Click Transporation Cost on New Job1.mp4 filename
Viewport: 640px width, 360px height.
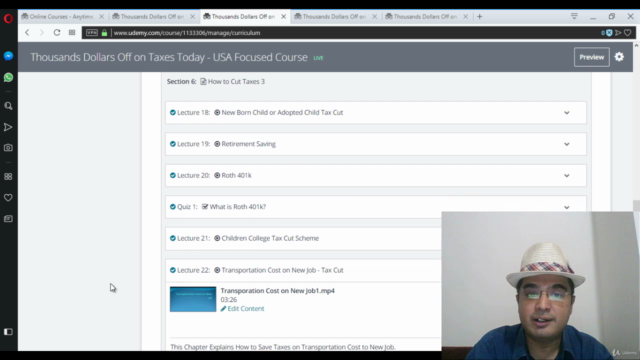coord(278,291)
